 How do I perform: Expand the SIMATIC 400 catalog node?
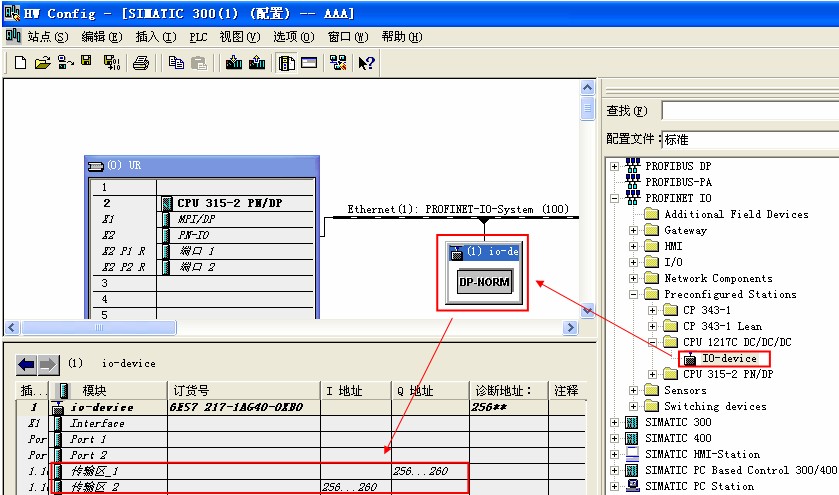coord(614,438)
